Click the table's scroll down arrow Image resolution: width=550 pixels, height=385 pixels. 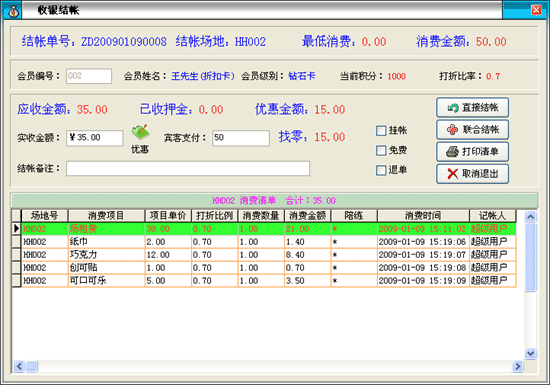coord(530,353)
